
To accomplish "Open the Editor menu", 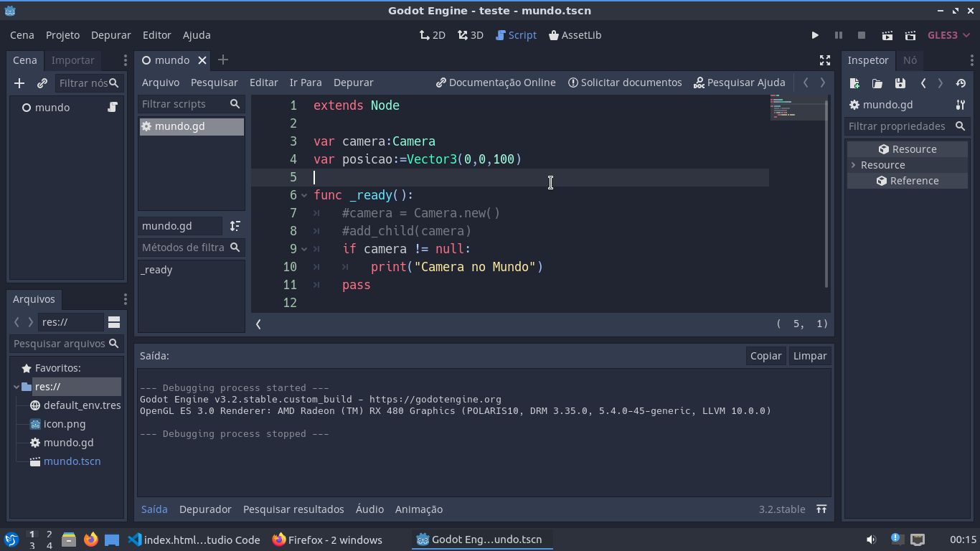I will (156, 35).
